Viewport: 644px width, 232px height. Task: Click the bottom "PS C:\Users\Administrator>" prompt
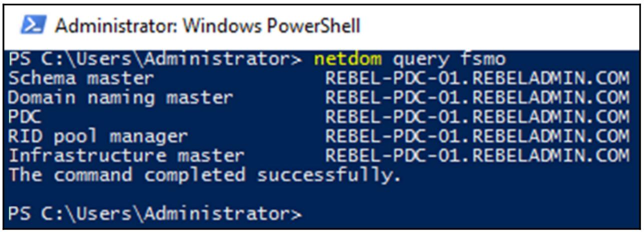[x=155, y=213]
